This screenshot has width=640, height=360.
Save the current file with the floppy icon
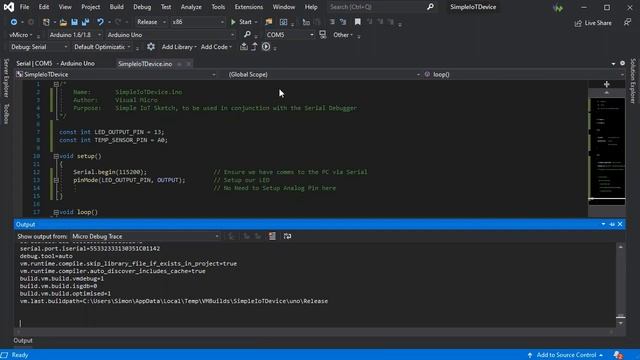click(x=74, y=22)
